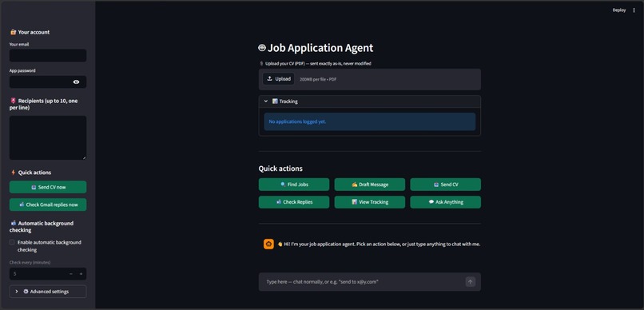This screenshot has height=310, width=644.
Task: Open the three-dot main menu
Action: coord(634,10)
